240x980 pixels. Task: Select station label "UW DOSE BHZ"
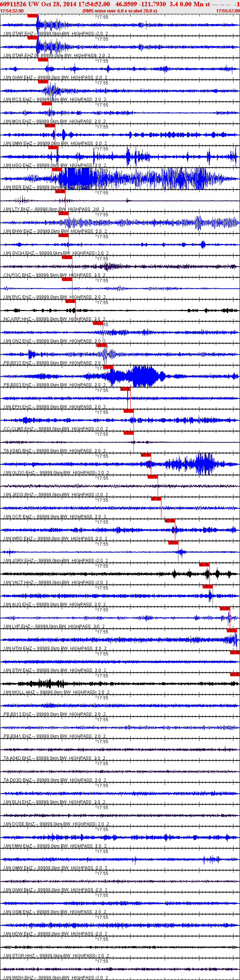coord(19,824)
